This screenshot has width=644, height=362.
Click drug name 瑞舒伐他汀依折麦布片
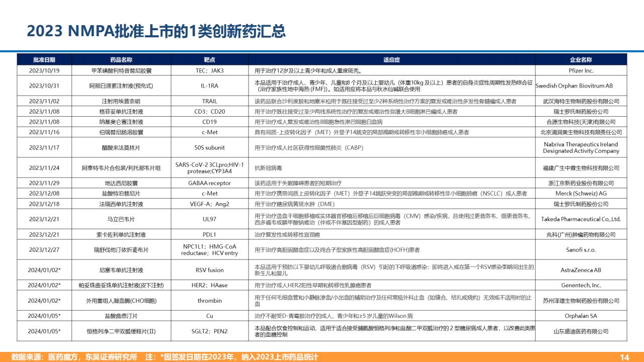click(x=121, y=250)
